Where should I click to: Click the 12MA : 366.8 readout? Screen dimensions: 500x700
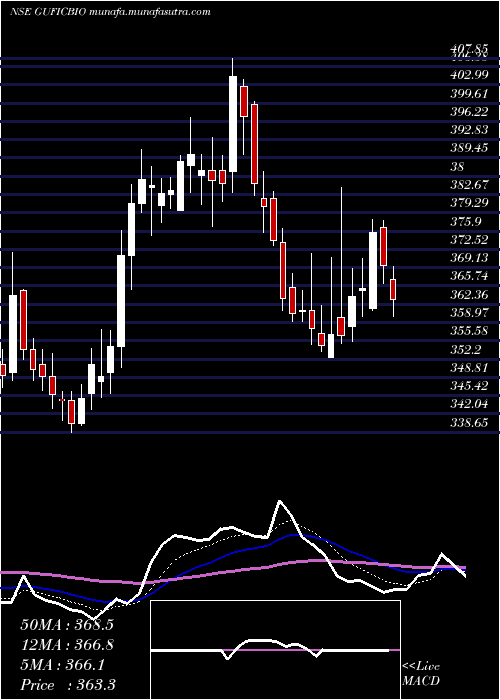pos(66,645)
